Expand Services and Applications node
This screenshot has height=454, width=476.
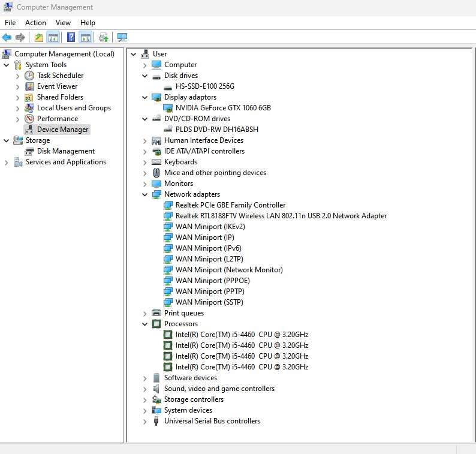tap(7, 163)
